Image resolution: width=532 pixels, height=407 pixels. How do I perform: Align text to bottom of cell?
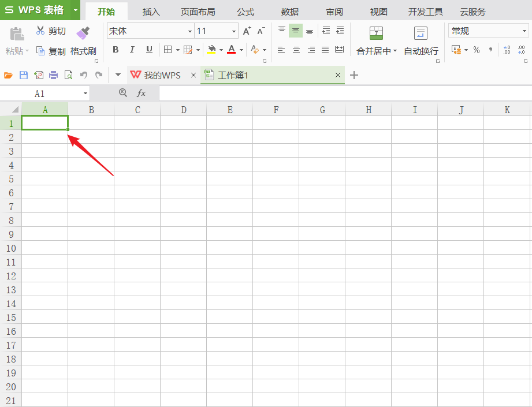point(310,31)
